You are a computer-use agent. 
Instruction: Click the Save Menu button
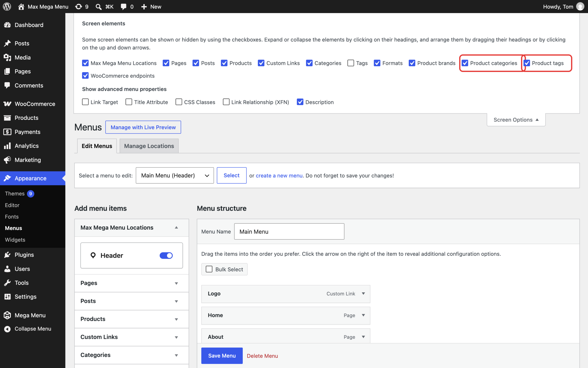222,356
